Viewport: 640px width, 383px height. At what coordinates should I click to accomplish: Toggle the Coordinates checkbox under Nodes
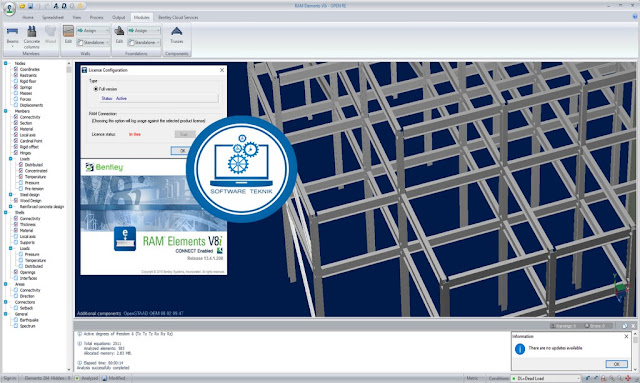[16, 69]
